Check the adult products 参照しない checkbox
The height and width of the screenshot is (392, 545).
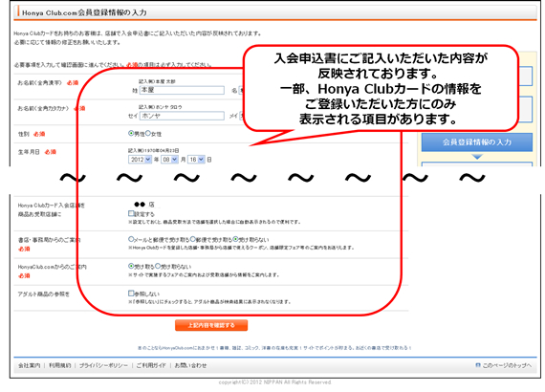131,294
